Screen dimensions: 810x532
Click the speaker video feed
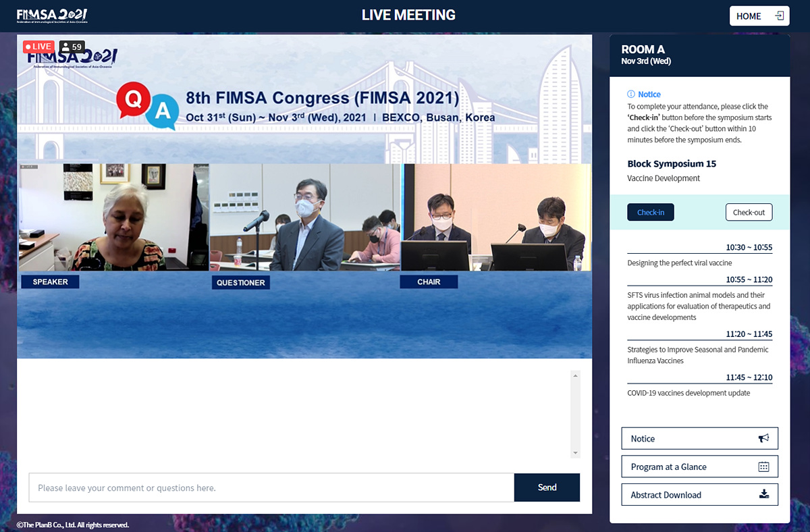[x=113, y=217]
